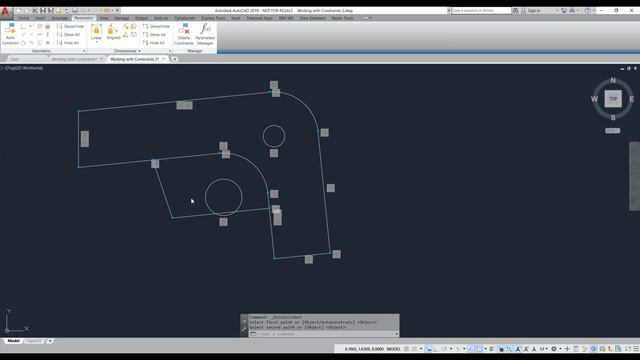Viewport: 640px width, 360px height.
Task: Switch to the Home ribbon tab
Action: tap(23, 18)
